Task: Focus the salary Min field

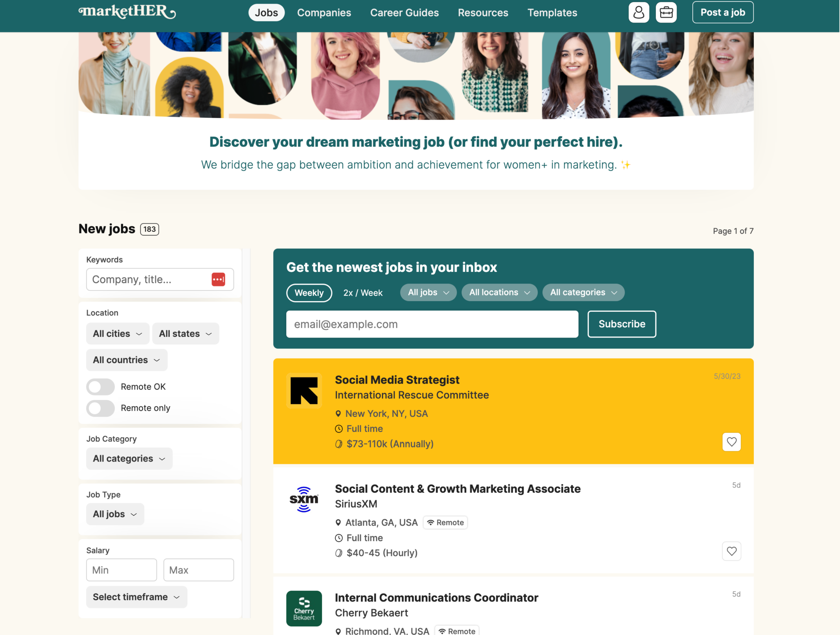Action: pos(121,570)
